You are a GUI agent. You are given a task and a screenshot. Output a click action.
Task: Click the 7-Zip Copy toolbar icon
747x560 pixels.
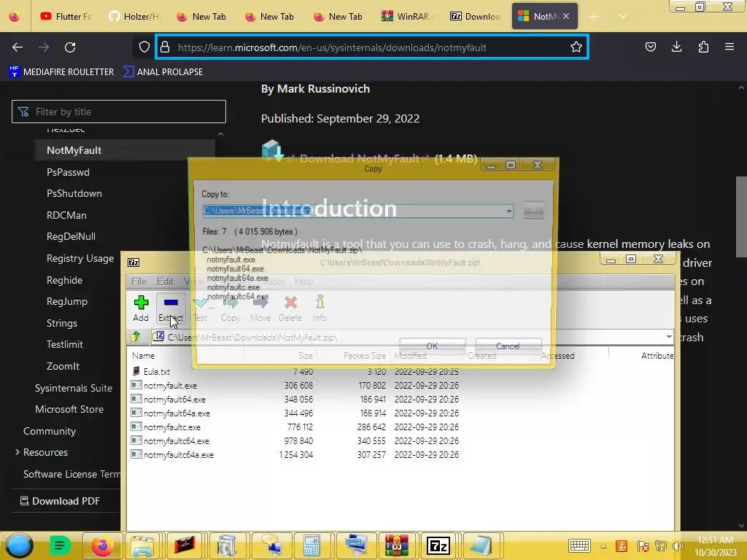pos(231,308)
